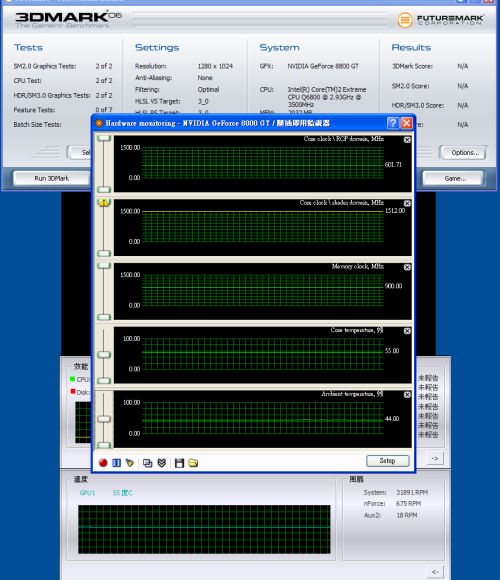Click the Settings heading in 3DMark
The width and height of the screenshot is (500, 580).
tap(157, 47)
